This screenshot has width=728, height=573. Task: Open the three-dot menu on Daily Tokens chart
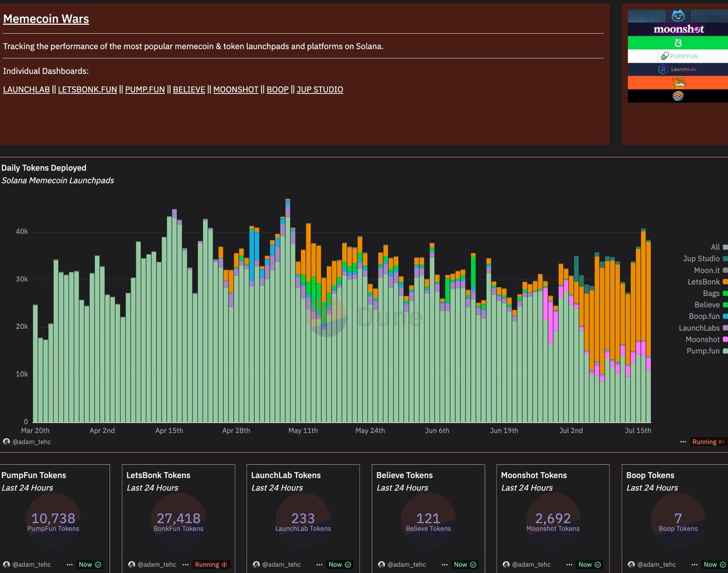(683, 442)
